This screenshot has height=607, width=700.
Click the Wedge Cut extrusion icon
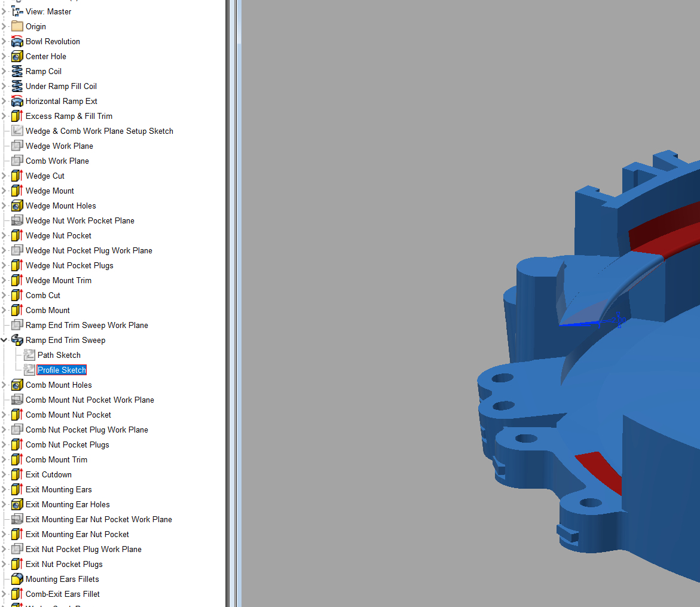pyautogui.click(x=17, y=176)
